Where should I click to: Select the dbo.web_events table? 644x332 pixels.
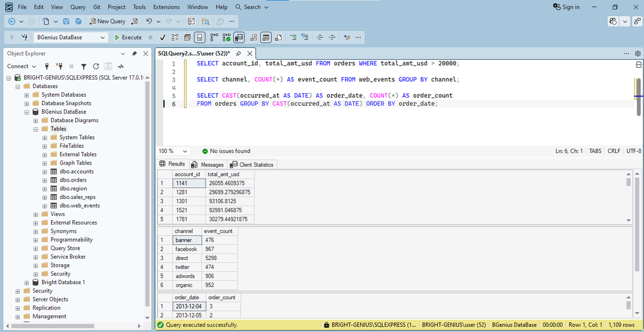tap(80, 205)
